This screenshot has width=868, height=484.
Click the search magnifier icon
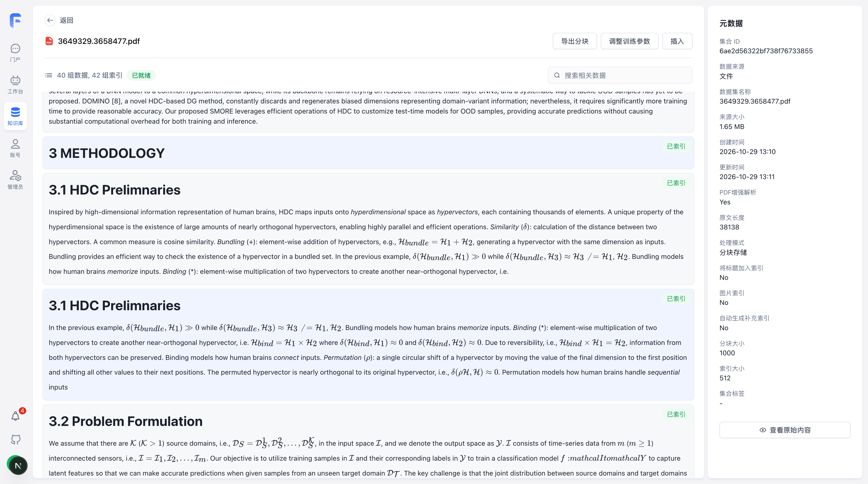point(557,75)
